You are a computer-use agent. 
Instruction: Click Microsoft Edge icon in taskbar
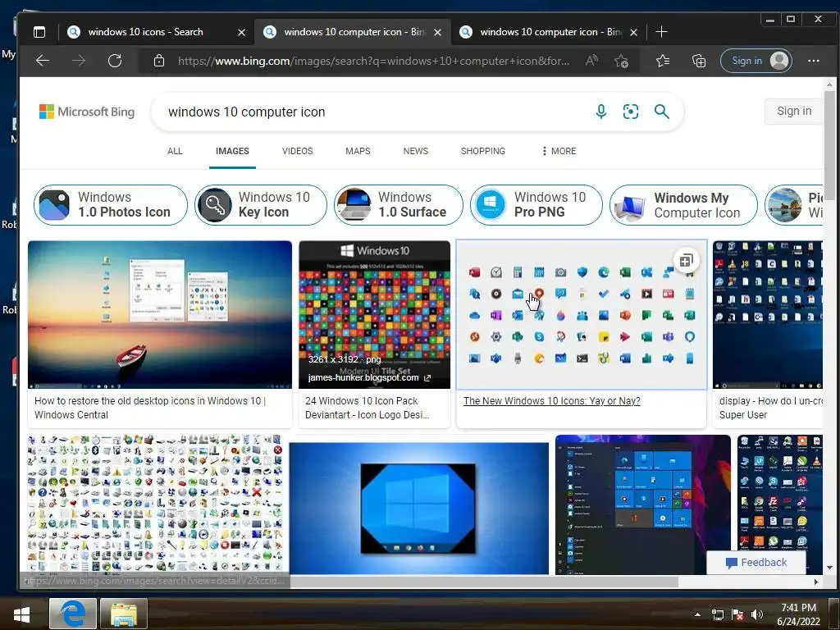click(73, 614)
